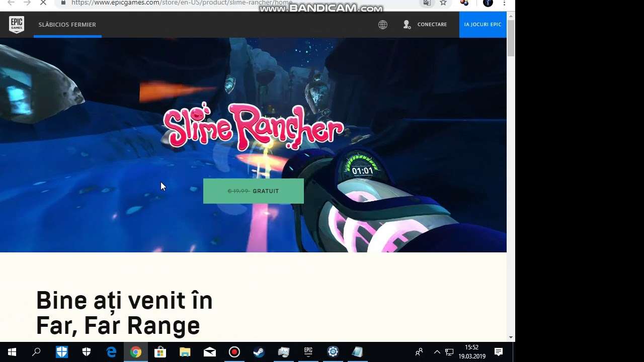Open the notepad-style taskbar app
644x362 pixels.
[357, 352]
